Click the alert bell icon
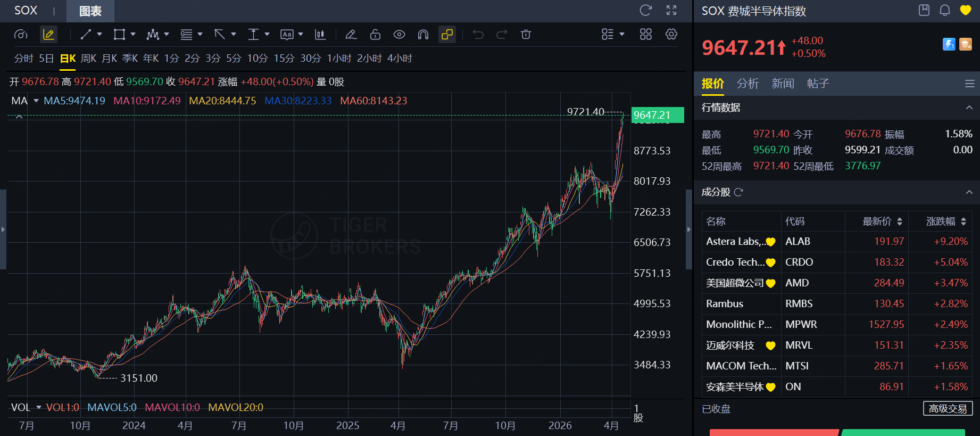Viewport: 980px width, 436px height. (x=945, y=10)
